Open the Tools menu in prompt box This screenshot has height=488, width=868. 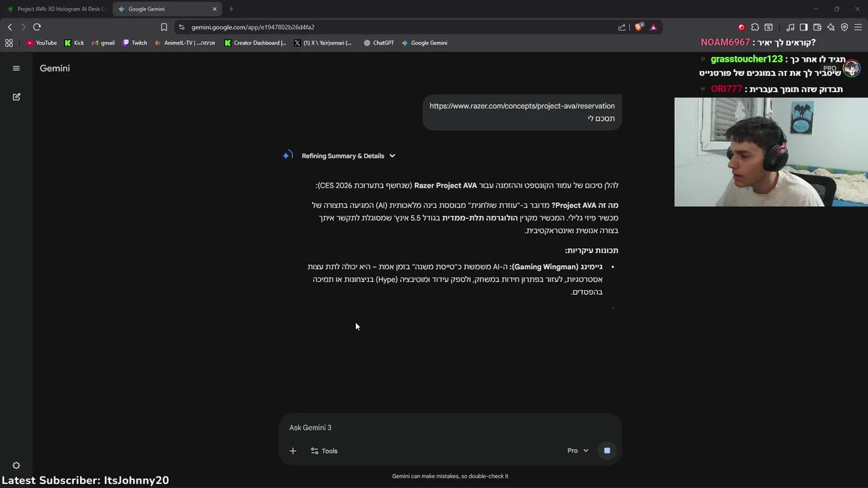(x=324, y=451)
